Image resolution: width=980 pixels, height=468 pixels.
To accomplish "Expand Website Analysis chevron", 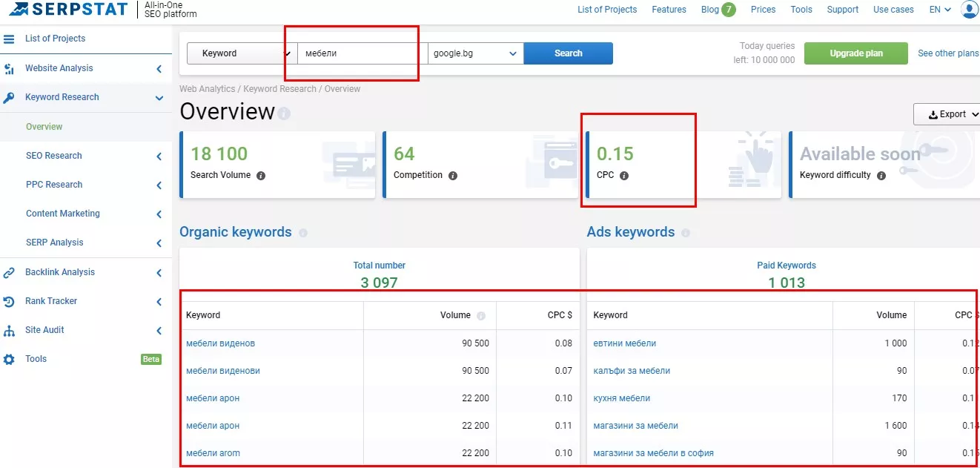I will point(159,69).
